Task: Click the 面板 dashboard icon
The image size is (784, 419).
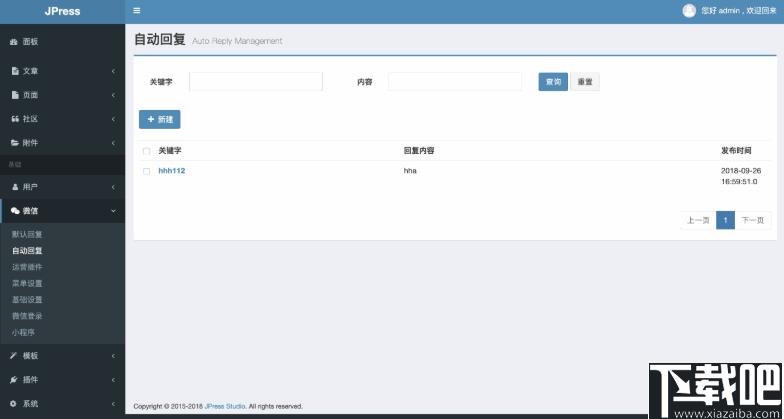Action: point(14,42)
